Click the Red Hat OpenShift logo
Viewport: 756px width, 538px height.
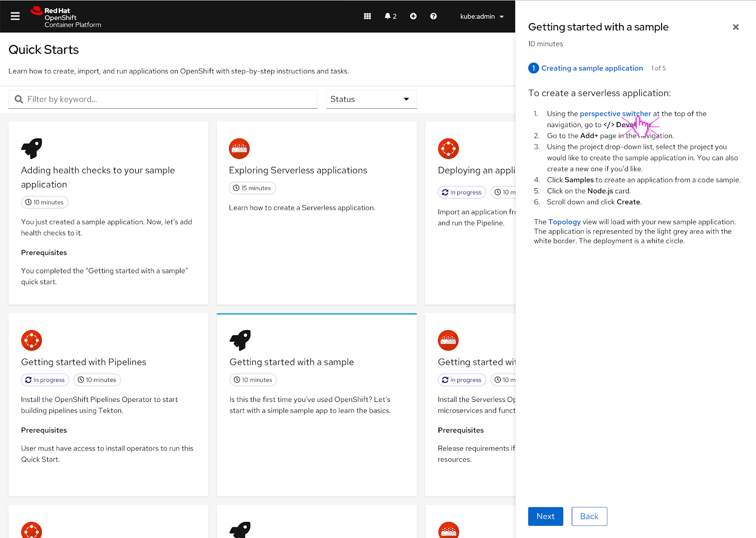pos(66,17)
